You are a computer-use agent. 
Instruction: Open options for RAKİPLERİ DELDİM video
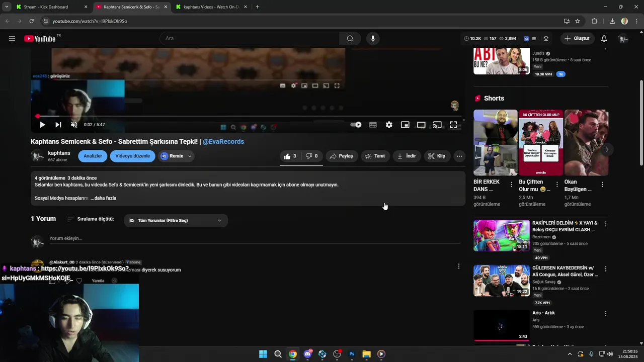606,224
